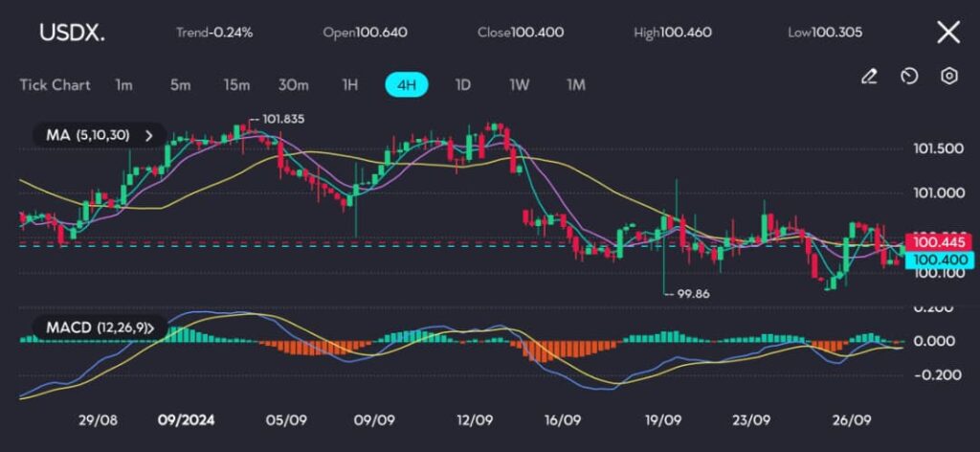Click the circular clock icon beside the pencil

point(909,77)
